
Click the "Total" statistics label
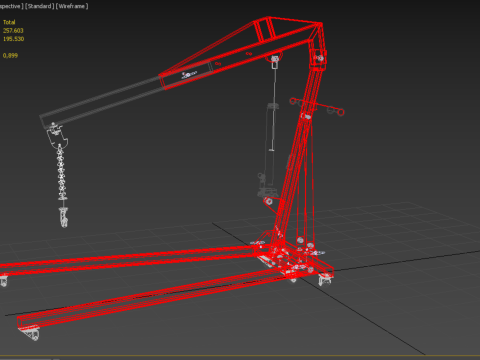(9, 22)
